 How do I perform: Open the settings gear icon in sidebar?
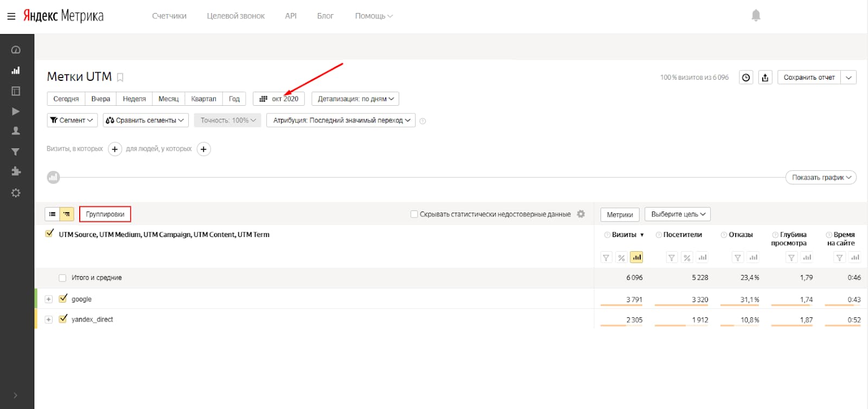pyautogui.click(x=16, y=193)
